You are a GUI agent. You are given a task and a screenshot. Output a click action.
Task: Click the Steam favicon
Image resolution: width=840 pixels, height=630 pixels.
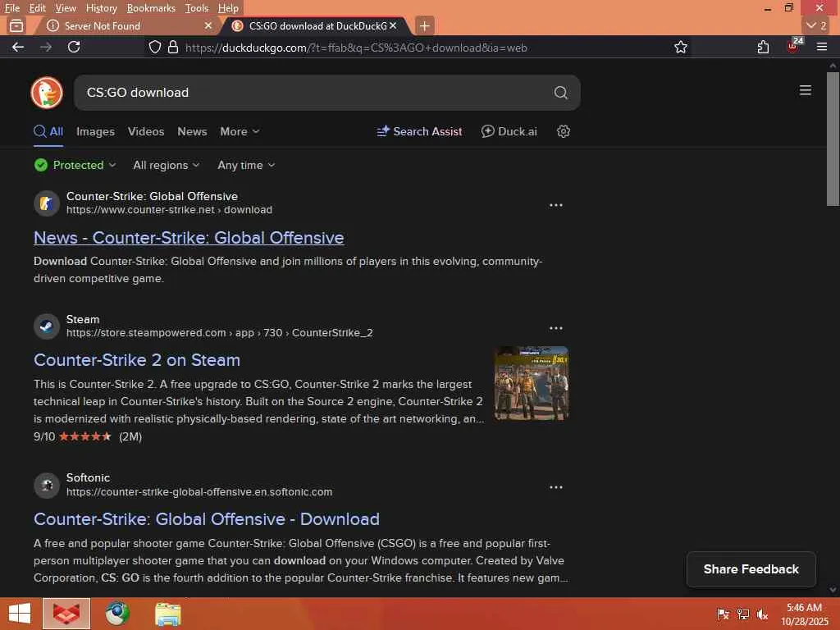coord(47,326)
